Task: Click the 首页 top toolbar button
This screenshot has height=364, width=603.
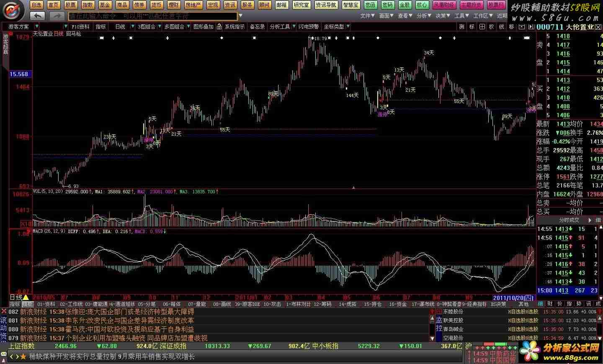Action: [54, 5]
